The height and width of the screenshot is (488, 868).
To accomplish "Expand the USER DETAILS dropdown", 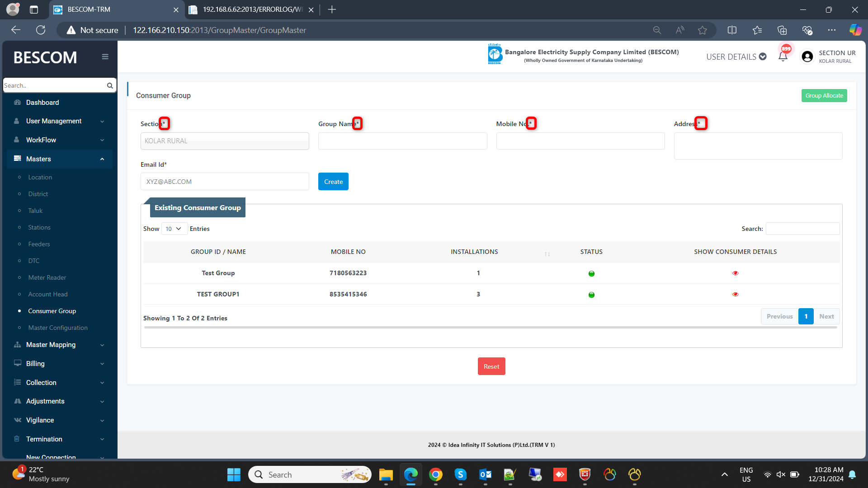I will coord(736,57).
